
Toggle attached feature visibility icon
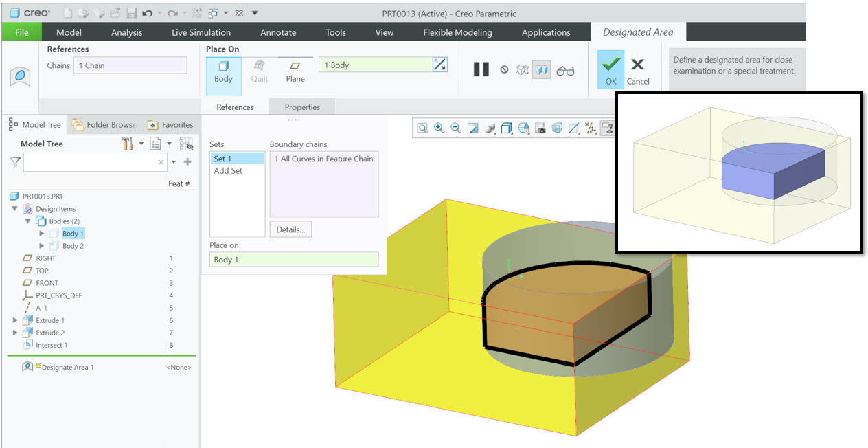pyautogui.click(x=523, y=69)
